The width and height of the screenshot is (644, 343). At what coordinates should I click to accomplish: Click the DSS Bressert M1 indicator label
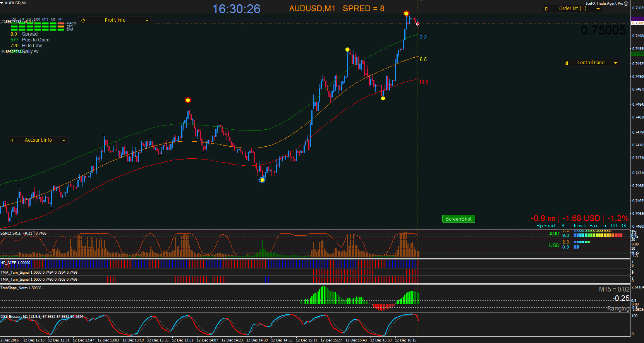click(x=42, y=317)
